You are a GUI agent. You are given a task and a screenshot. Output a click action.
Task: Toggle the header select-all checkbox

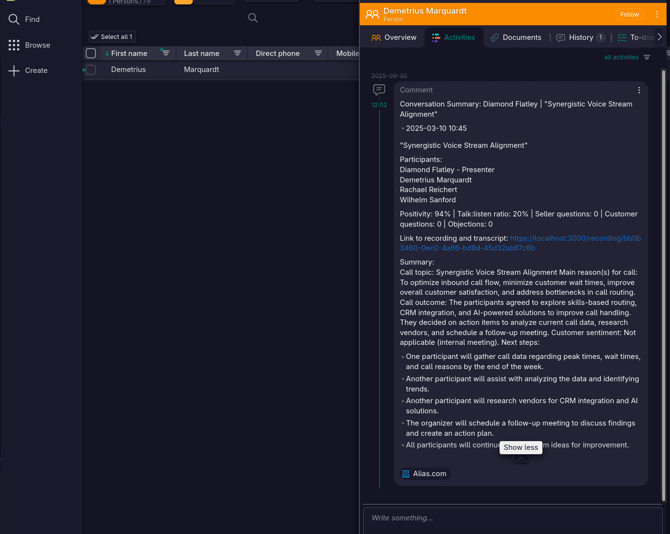pos(91,53)
